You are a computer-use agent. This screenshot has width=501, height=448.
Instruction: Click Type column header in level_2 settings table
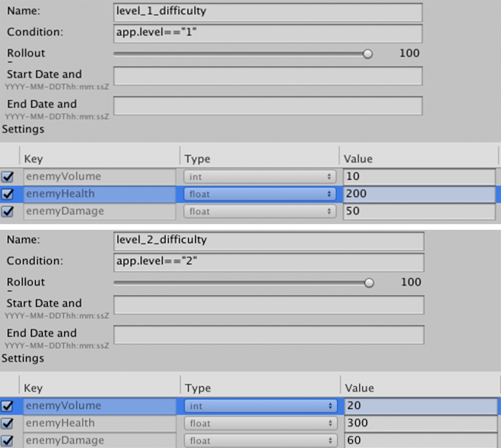[198, 388]
